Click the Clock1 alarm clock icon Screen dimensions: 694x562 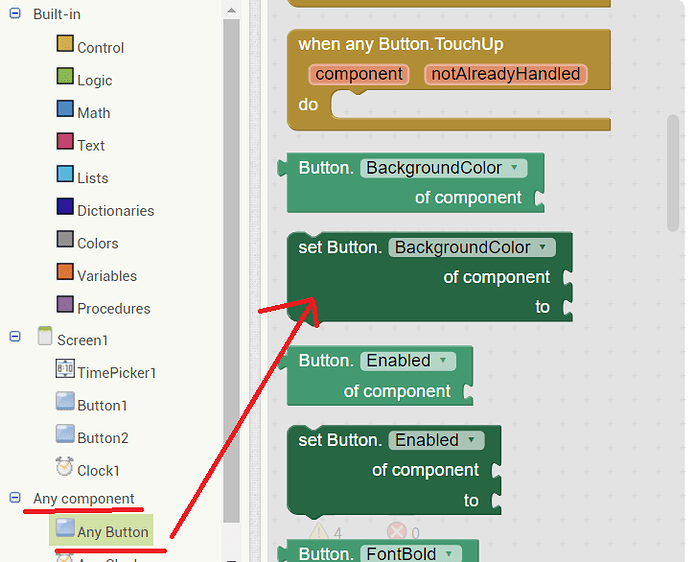(65, 466)
